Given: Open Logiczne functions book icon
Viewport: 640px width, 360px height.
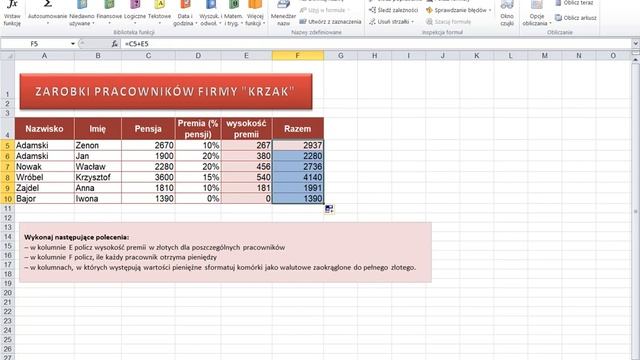Looking at the screenshot, I should tap(135, 4).
